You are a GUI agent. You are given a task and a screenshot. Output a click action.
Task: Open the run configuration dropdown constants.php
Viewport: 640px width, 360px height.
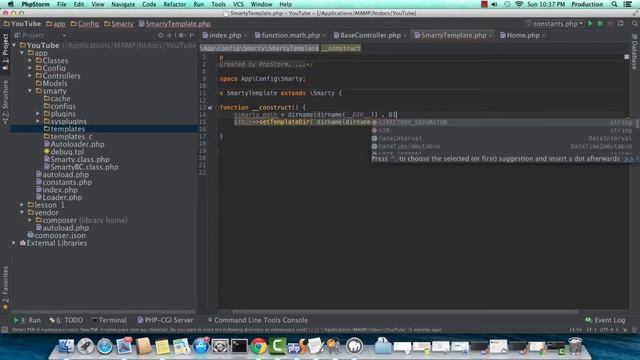pyautogui.click(x=555, y=24)
